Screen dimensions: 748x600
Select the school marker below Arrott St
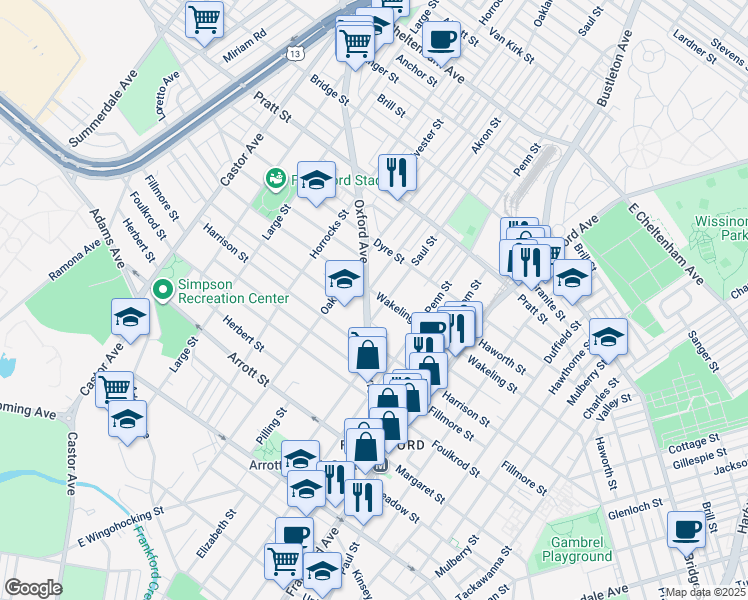coord(300,459)
